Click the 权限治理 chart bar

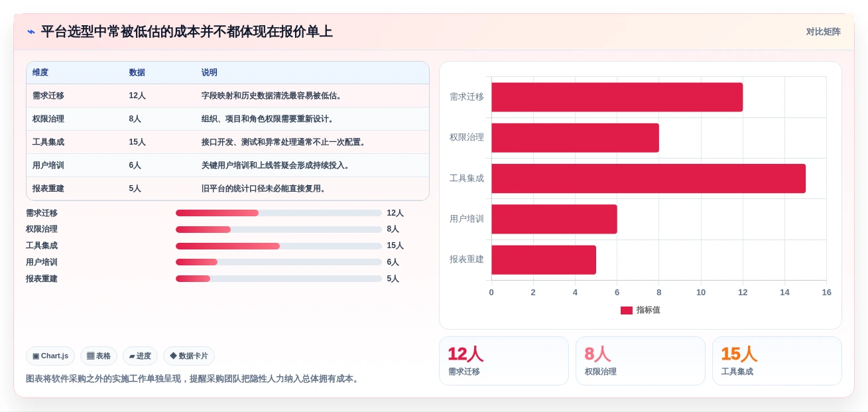click(575, 137)
